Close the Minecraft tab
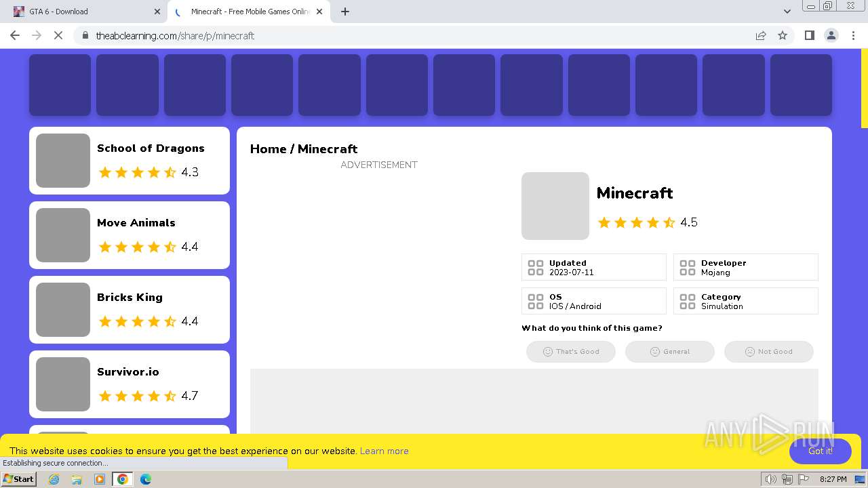Viewport: 868px width, 488px height. (319, 12)
